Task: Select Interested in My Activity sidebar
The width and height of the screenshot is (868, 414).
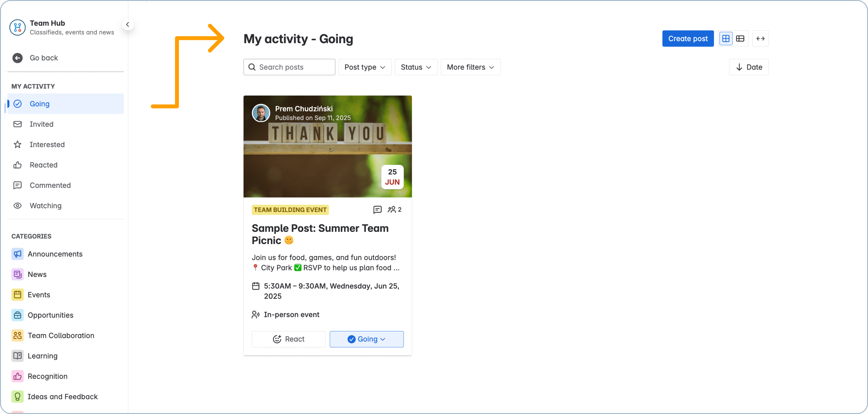Action: [47, 144]
